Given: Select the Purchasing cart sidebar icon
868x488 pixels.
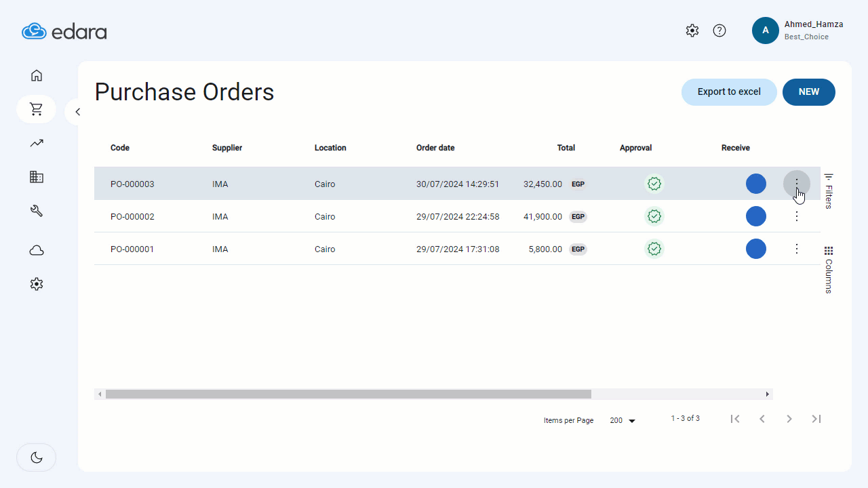Looking at the screenshot, I should click(37, 109).
